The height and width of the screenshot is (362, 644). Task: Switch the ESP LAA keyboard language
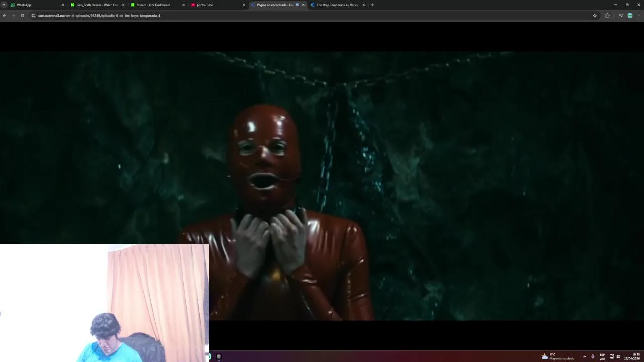pos(602,356)
